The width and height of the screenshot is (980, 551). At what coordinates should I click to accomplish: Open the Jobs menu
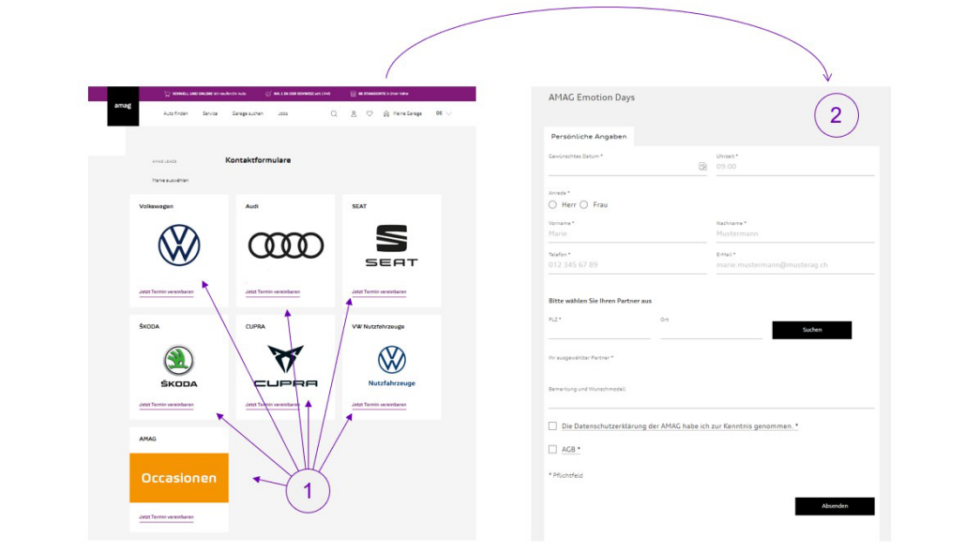[x=282, y=113]
